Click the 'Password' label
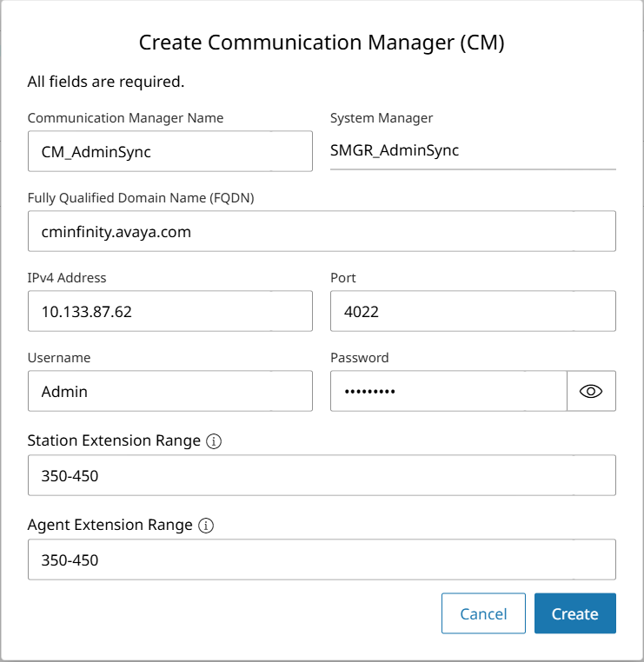This screenshot has width=644, height=662. tap(360, 358)
